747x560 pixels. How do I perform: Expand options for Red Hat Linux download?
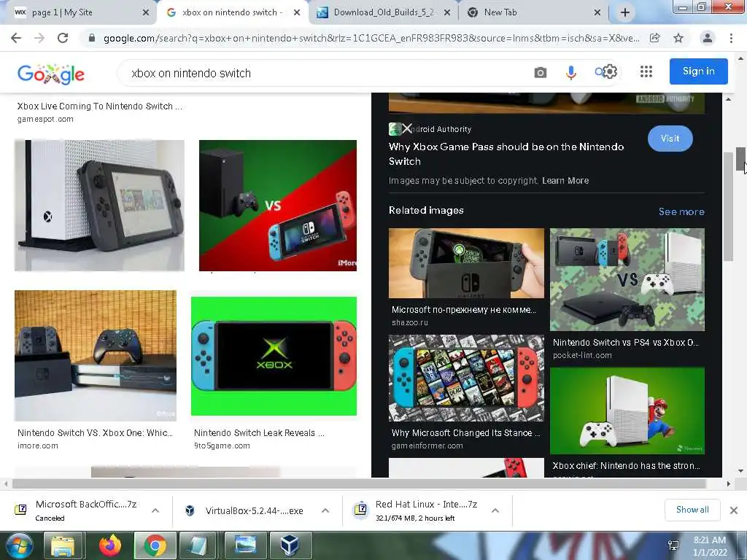495,510
